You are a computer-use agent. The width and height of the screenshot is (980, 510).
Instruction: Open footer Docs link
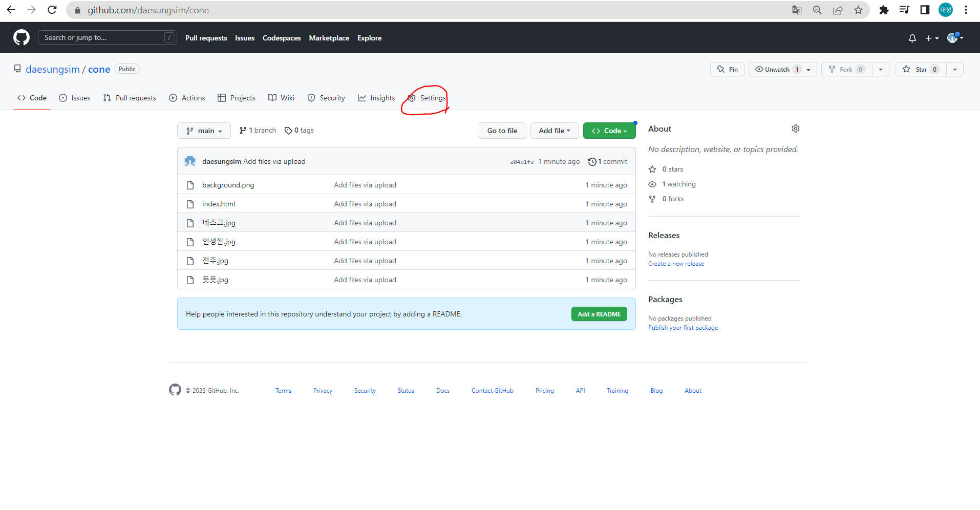pos(443,391)
